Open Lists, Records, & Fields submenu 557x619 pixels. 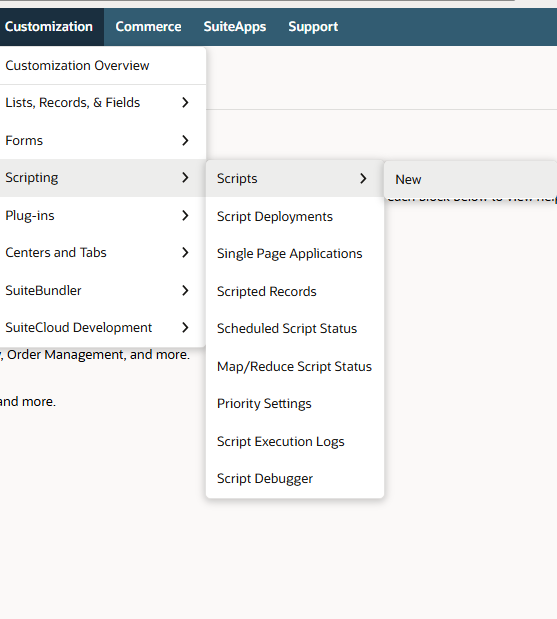[x=103, y=103]
